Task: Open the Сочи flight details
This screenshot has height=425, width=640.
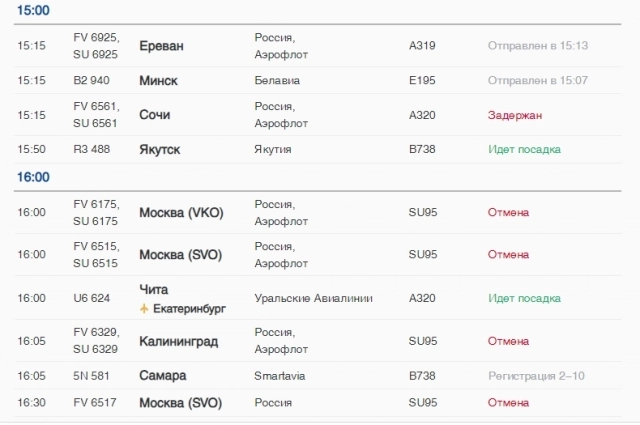Action: click(318, 115)
